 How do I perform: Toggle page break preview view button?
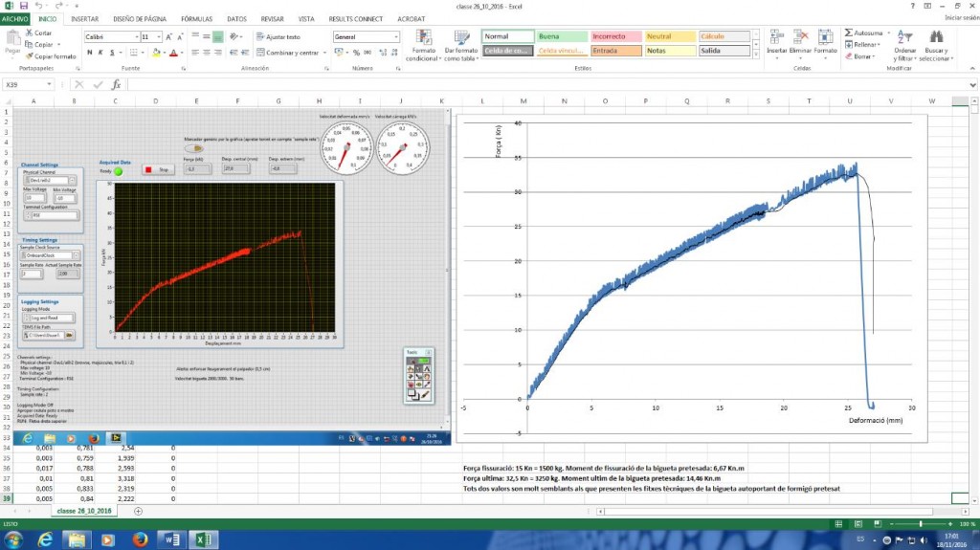click(x=877, y=524)
